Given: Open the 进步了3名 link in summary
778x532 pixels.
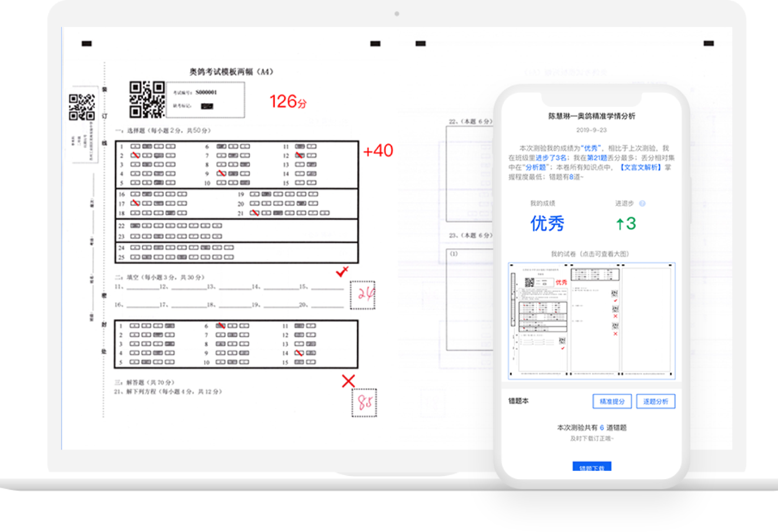Looking at the screenshot, I should [x=551, y=158].
